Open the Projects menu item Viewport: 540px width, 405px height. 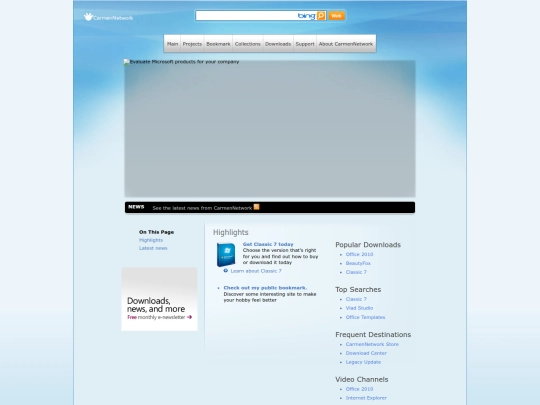click(192, 44)
